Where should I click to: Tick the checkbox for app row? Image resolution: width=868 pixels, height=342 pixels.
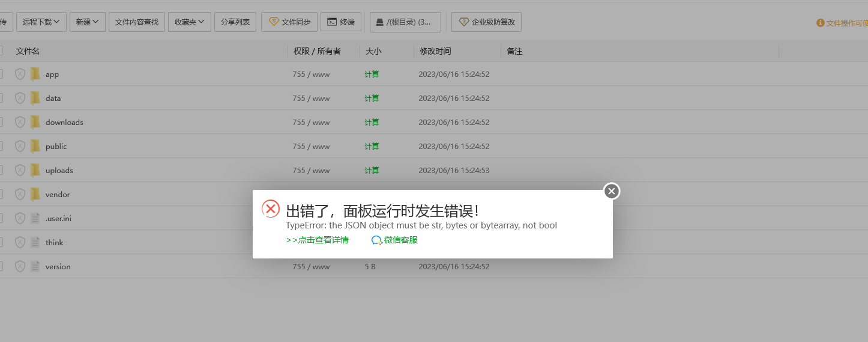pos(1,74)
